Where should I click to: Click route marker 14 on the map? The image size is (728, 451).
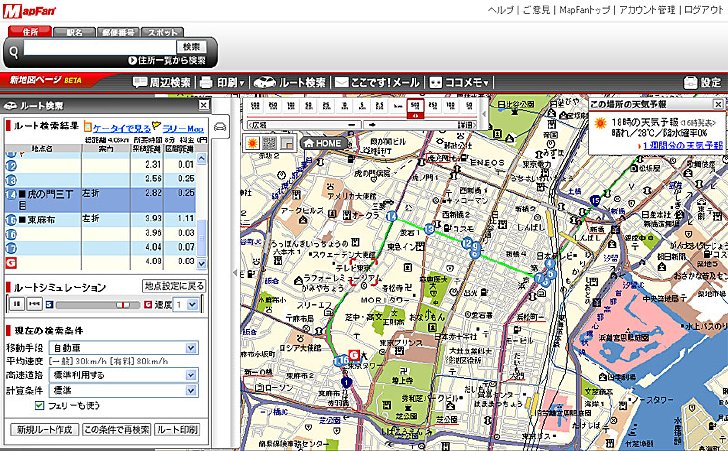[x=391, y=216]
